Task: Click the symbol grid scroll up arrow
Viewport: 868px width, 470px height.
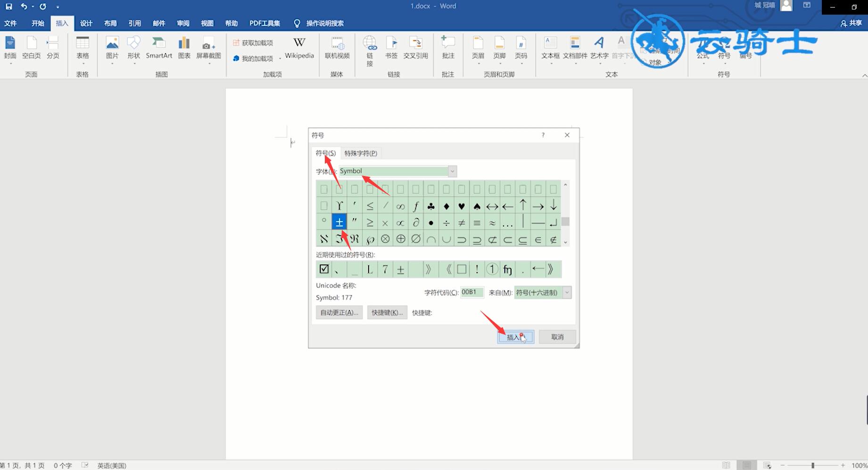Action: pos(565,185)
